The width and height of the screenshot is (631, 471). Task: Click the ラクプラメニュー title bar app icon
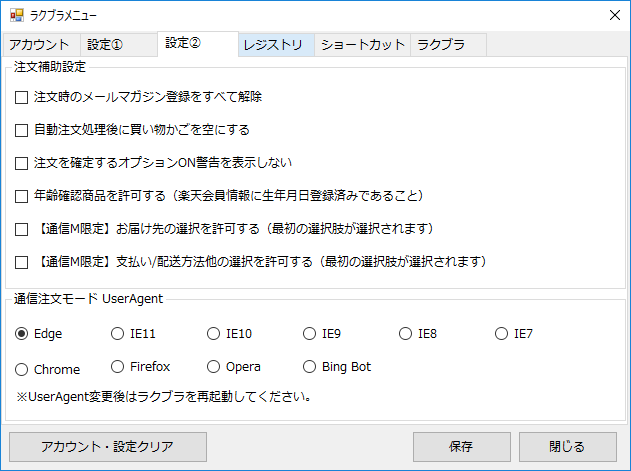tap(16, 15)
